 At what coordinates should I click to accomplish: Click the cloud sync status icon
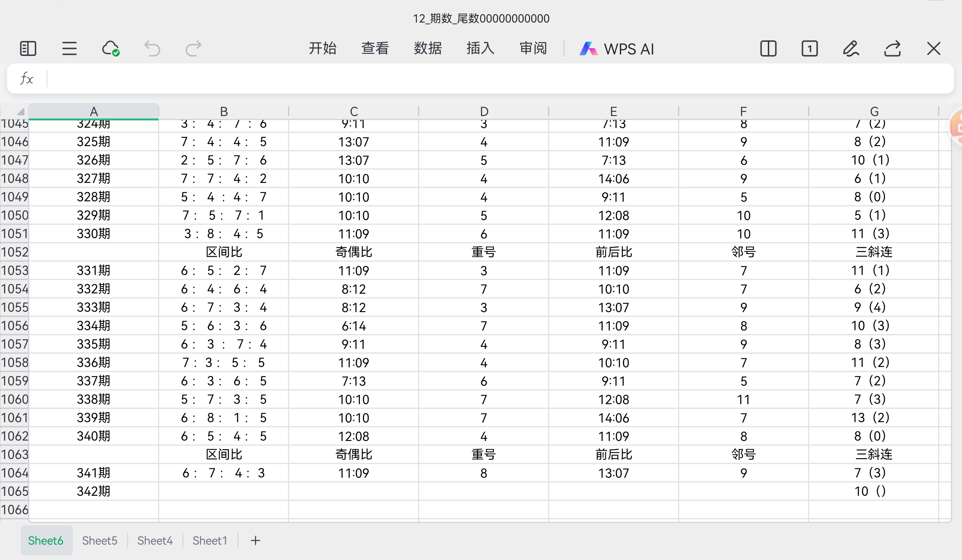point(111,49)
